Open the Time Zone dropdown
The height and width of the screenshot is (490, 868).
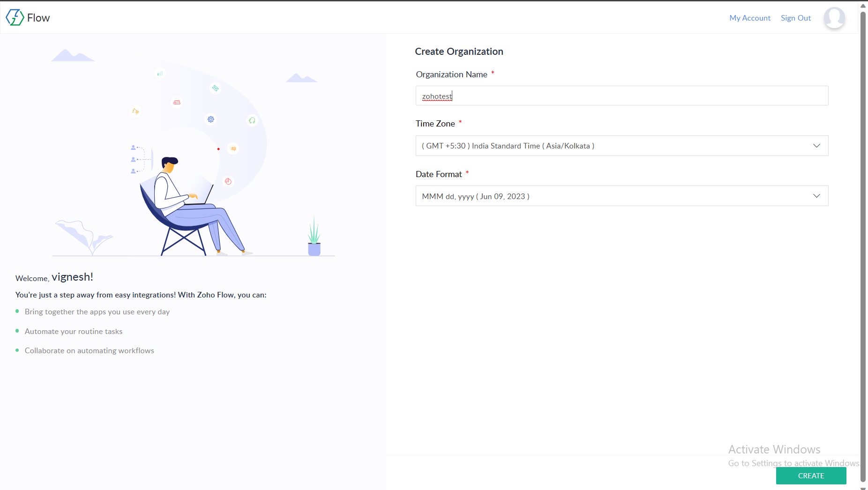622,146
